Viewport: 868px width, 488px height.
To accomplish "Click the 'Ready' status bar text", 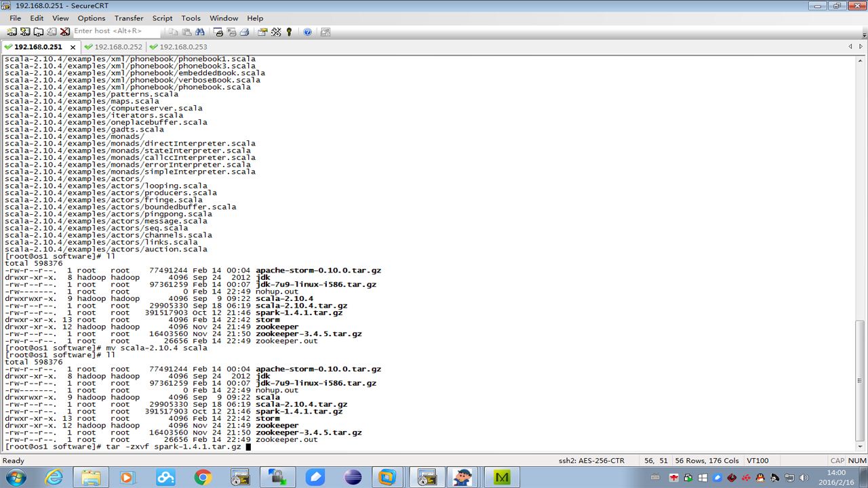I will coord(14,460).
